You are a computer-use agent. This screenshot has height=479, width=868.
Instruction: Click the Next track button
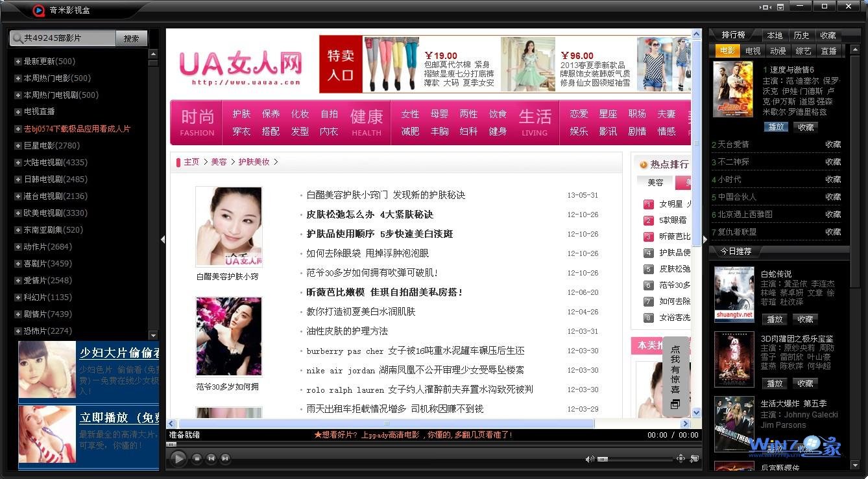coord(225,459)
